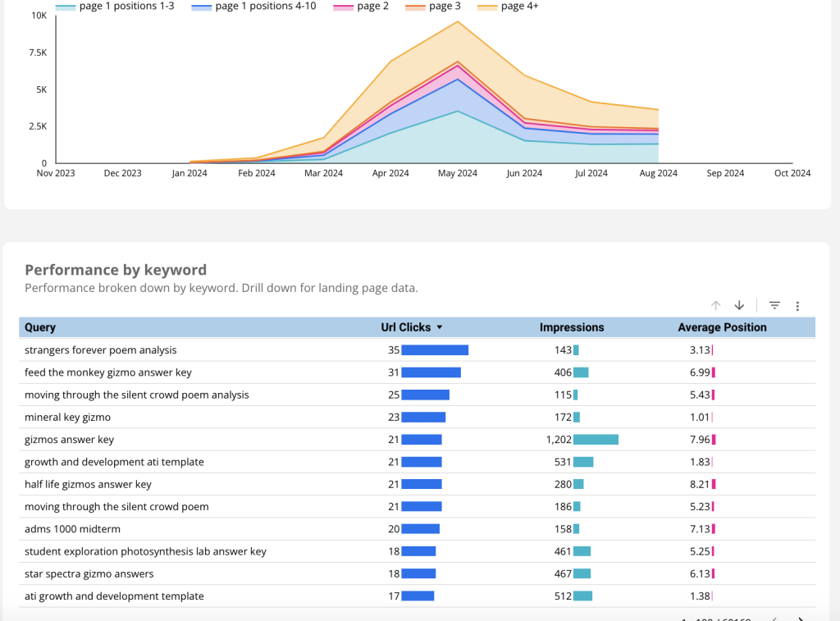Viewport: 840px width, 621px height.
Task: Click the May 2024 peak on chart
Action: pyautogui.click(x=458, y=22)
